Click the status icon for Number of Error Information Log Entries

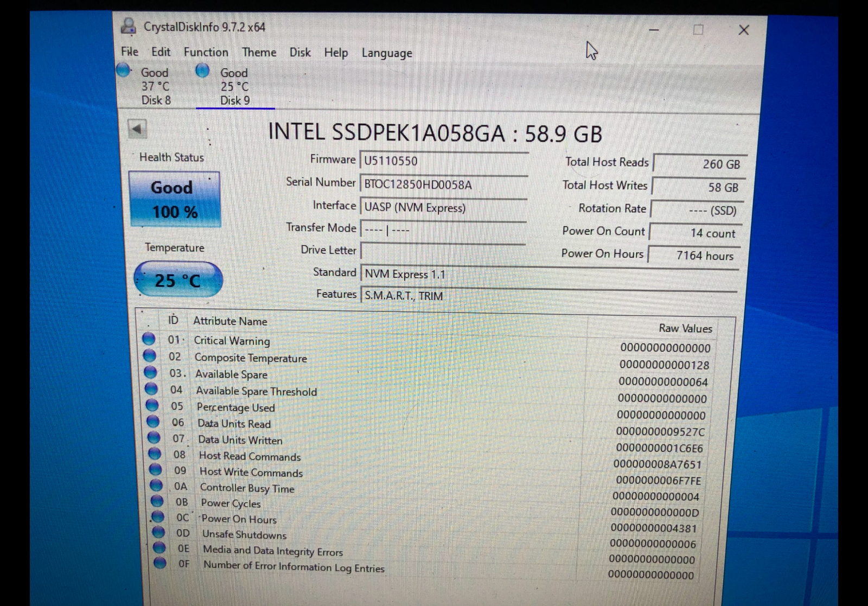point(160,563)
